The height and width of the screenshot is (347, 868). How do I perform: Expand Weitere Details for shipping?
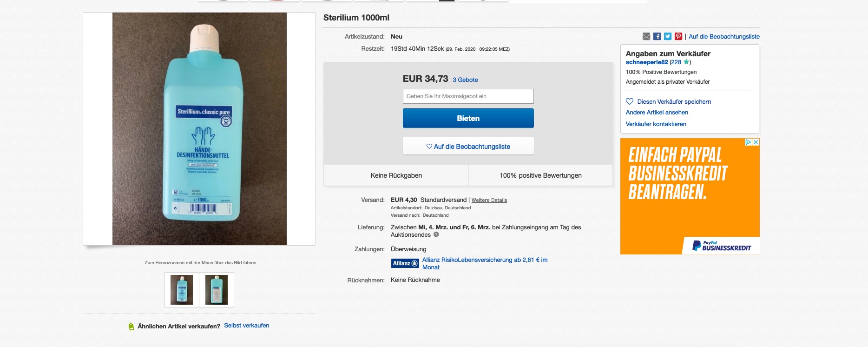(x=489, y=200)
